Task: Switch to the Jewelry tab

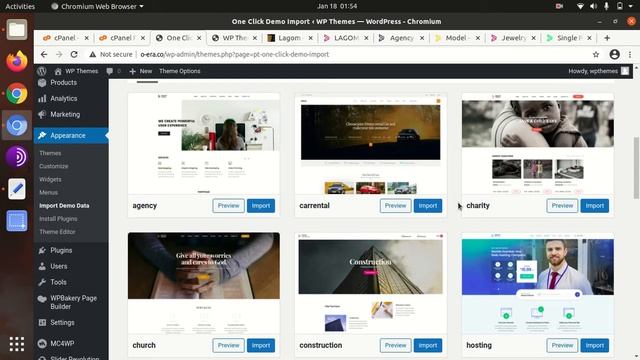Action: [513, 38]
